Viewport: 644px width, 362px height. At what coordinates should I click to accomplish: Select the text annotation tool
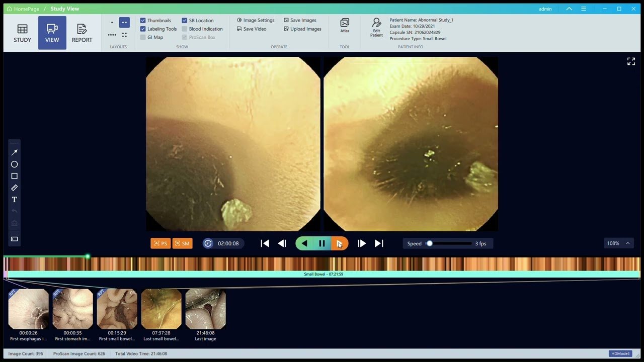14,200
